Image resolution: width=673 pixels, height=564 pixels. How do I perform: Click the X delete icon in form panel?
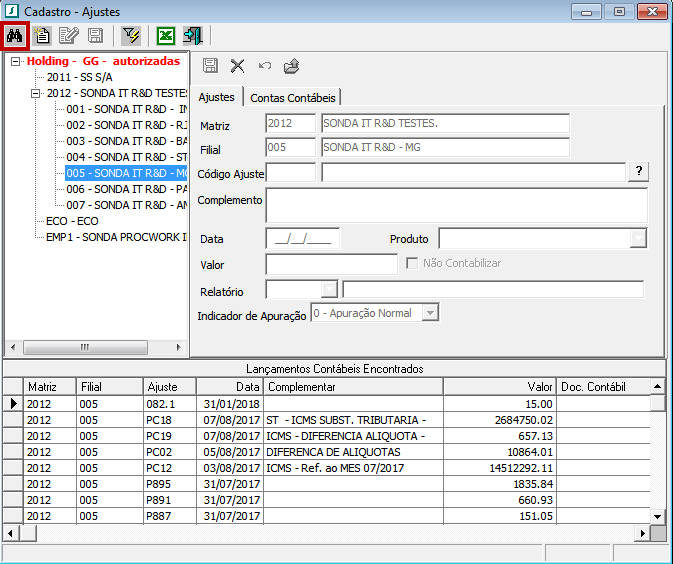point(237,66)
